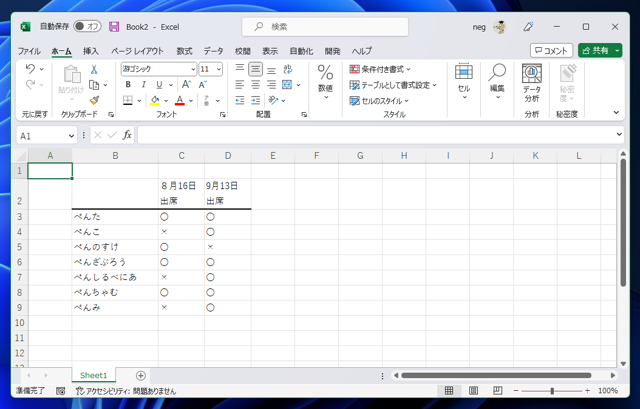The height and width of the screenshot is (409, 640).
Task: Switch to the Formulas tab
Action: (x=184, y=51)
